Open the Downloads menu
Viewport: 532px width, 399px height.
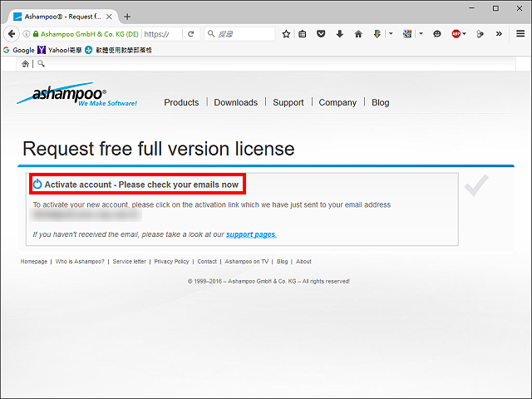236,102
